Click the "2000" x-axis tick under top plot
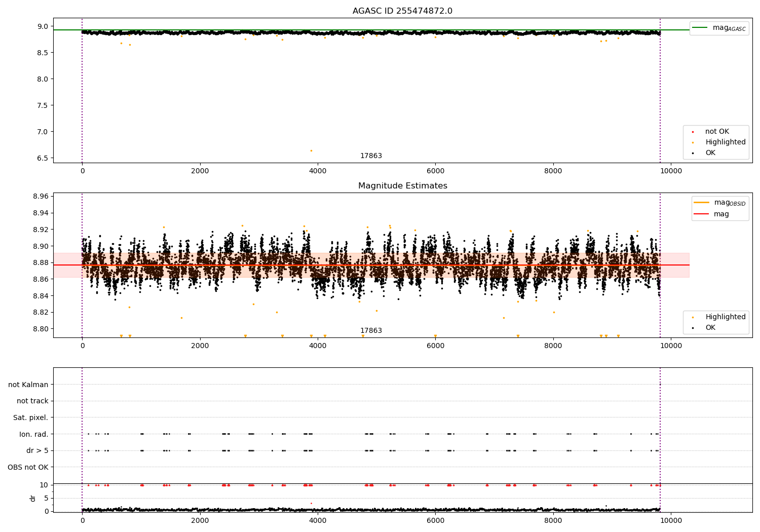This screenshot has width=760, height=532. [x=200, y=171]
